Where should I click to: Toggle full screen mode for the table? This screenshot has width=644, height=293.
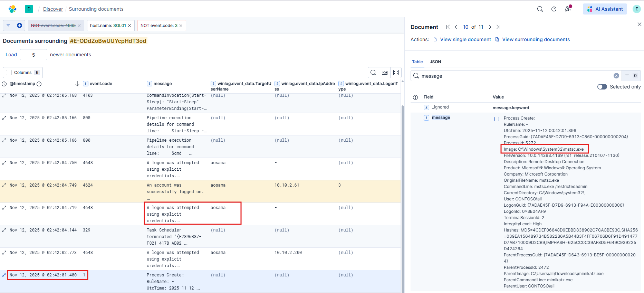396,73
